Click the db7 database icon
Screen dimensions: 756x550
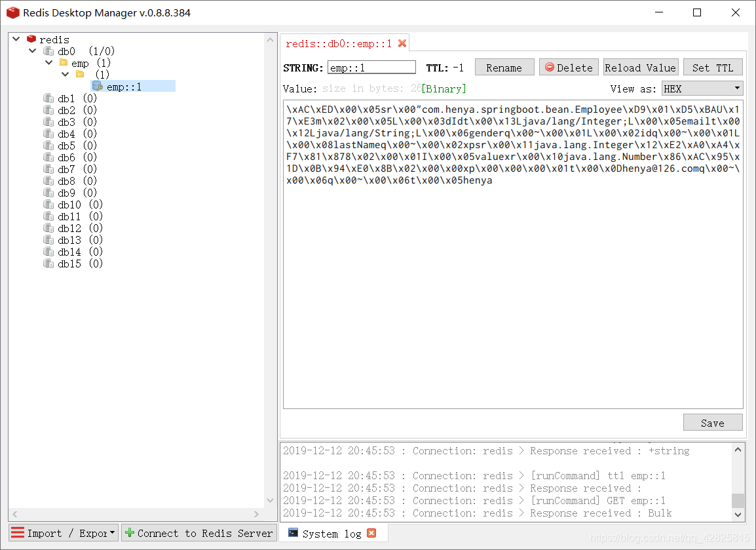[48, 169]
